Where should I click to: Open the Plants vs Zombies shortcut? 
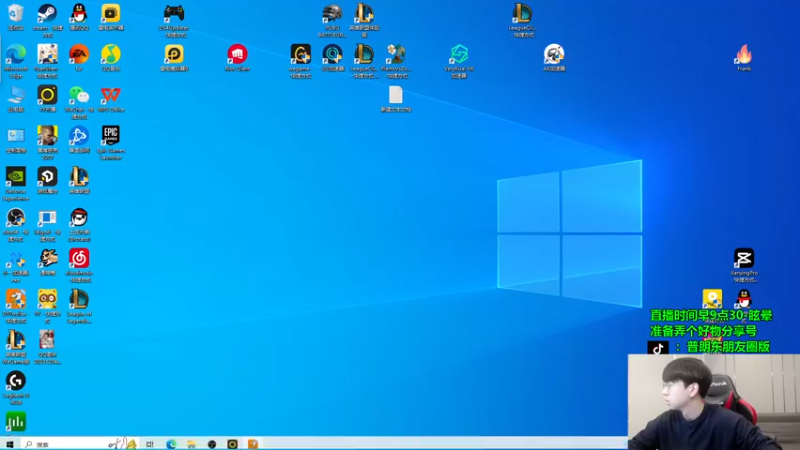tap(395, 54)
